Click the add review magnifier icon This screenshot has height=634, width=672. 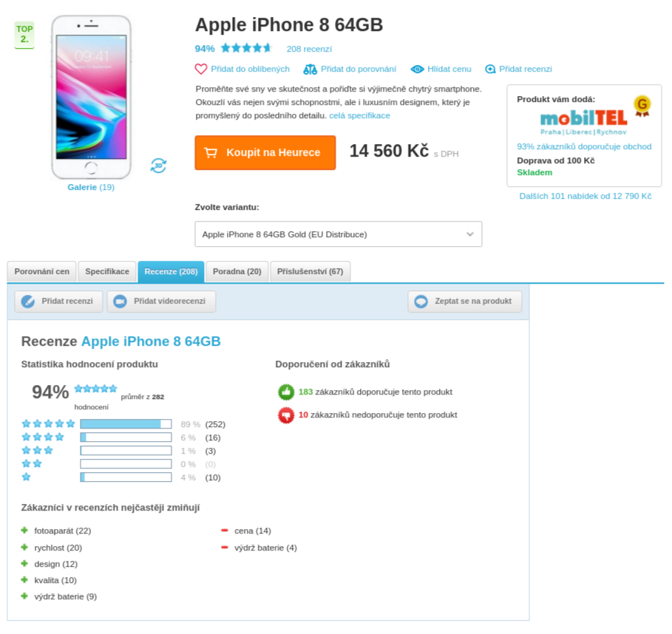490,69
